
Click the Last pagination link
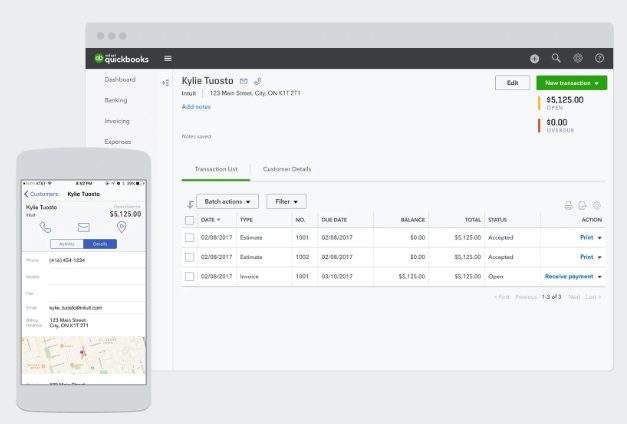click(x=593, y=297)
